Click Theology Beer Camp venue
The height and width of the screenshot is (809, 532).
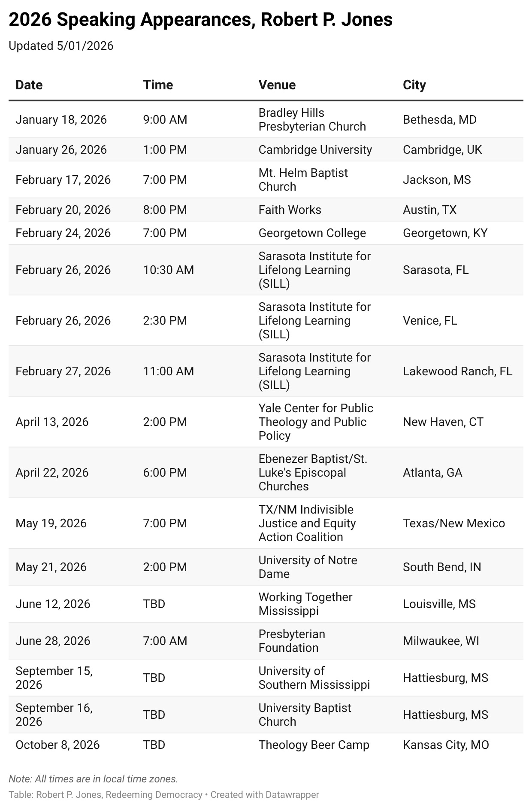(x=314, y=745)
